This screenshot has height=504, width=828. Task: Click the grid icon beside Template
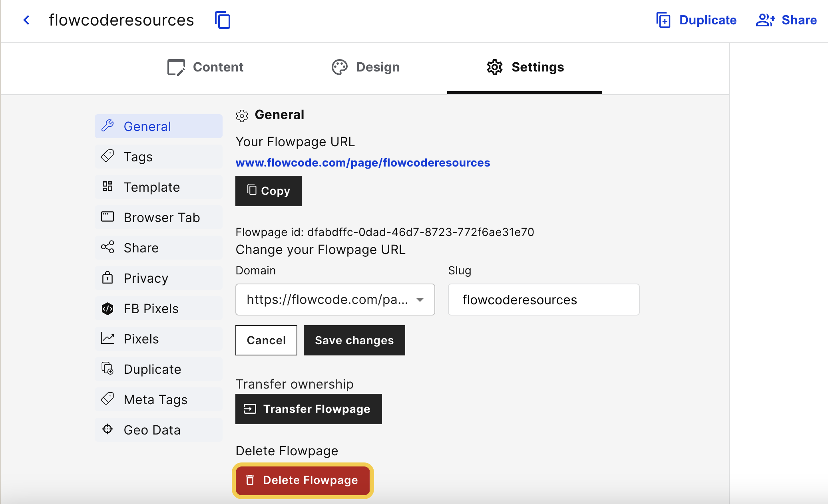[x=107, y=187]
